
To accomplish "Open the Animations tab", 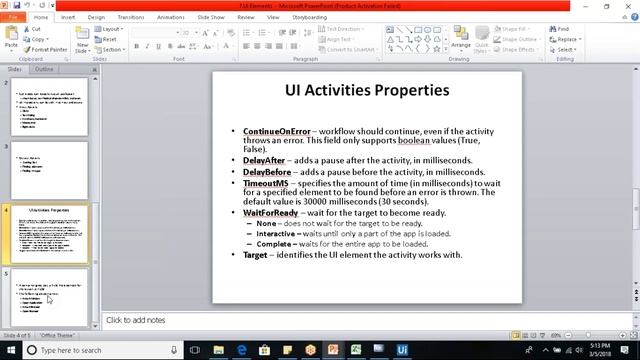I will [x=171, y=17].
